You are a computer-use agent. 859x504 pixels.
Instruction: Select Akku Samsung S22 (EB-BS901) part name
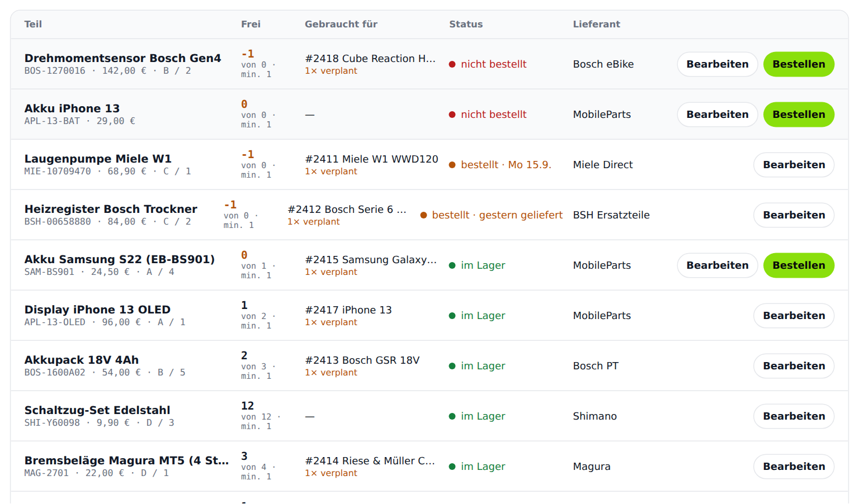pyautogui.click(x=119, y=259)
